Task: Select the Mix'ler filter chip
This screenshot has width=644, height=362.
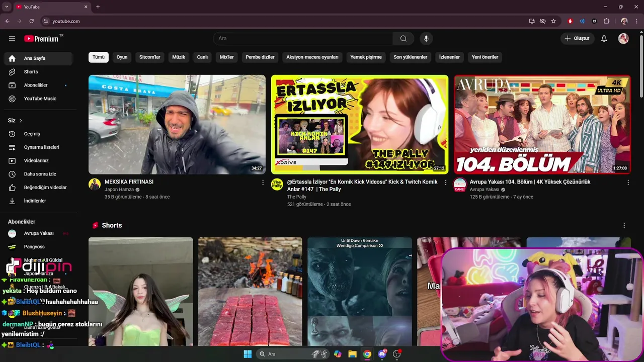Action: coord(227,57)
